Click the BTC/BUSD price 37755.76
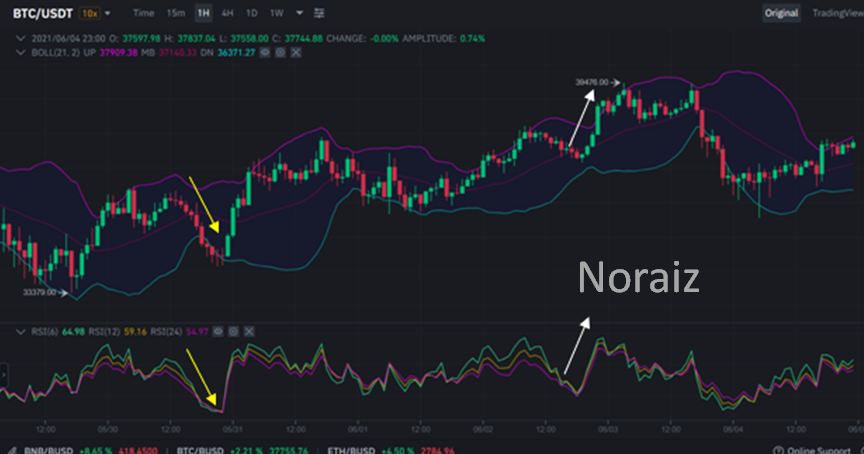Screen dimensions: 864x454 290,450
